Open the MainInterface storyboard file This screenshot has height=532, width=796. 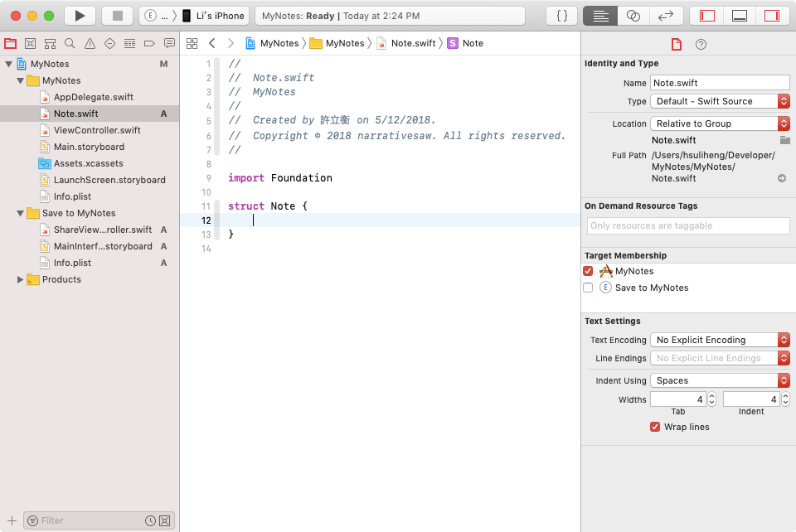[103, 246]
